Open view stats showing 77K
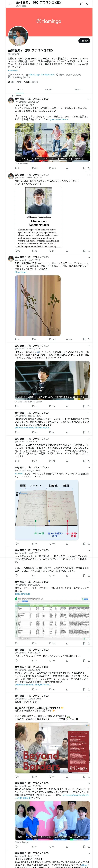98x868 pixels. click(x=69, y=339)
